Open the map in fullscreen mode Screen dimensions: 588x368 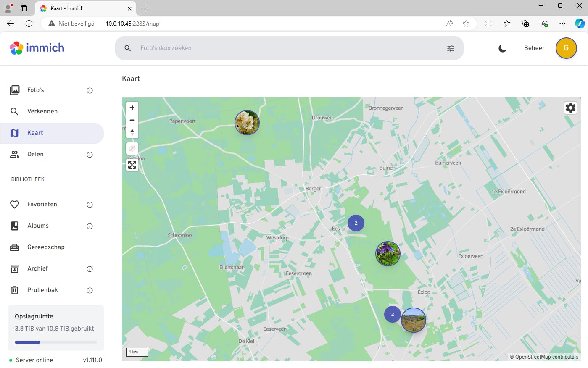pyautogui.click(x=132, y=165)
